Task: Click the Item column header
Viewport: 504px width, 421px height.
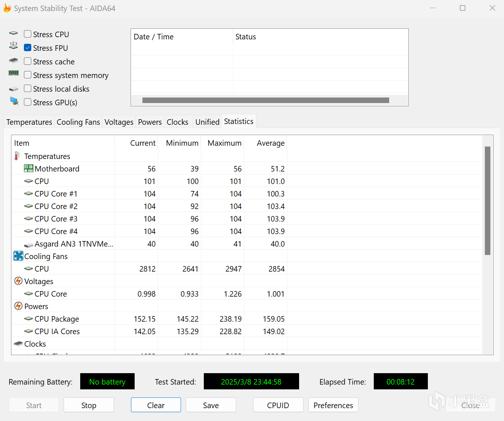Action: tap(63, 143)
